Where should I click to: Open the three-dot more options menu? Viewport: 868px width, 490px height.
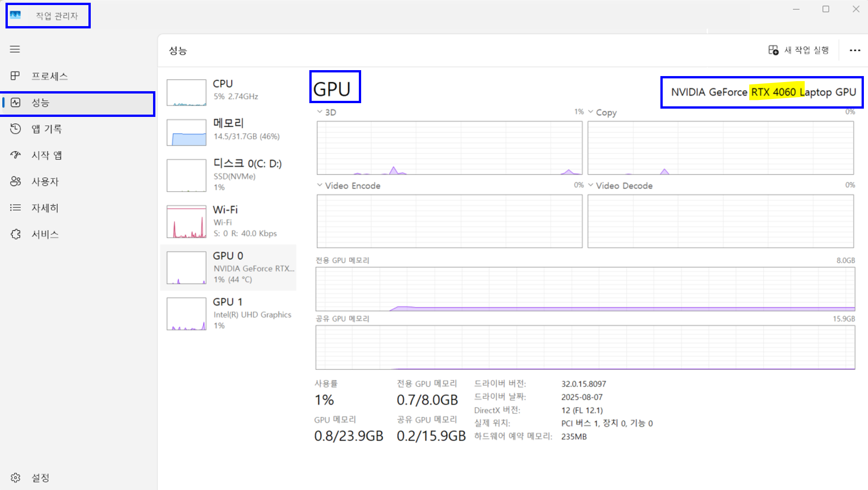(x=855, y=50)
